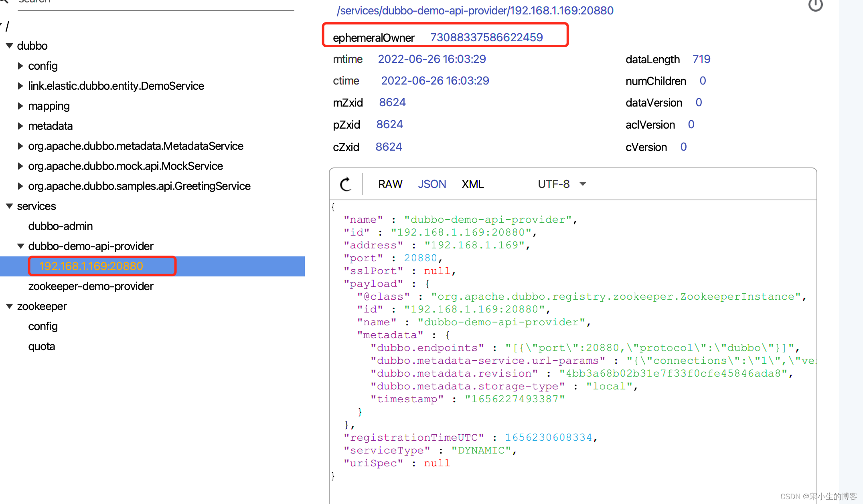Expand link.elastic.dubbo.entity.DemoService node
The height and width of the screenshot is (504, 863).
[20, 86]
